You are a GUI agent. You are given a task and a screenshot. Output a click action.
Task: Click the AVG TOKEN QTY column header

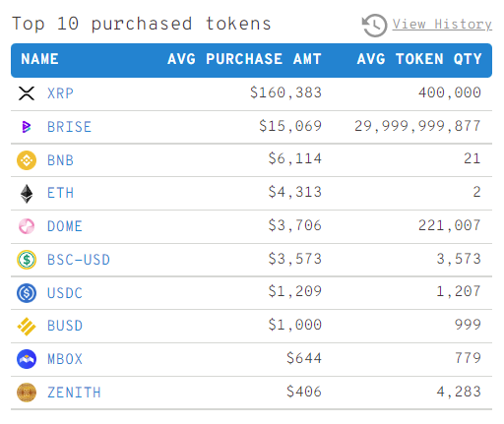pyautogui.click(x=419, y=59)
